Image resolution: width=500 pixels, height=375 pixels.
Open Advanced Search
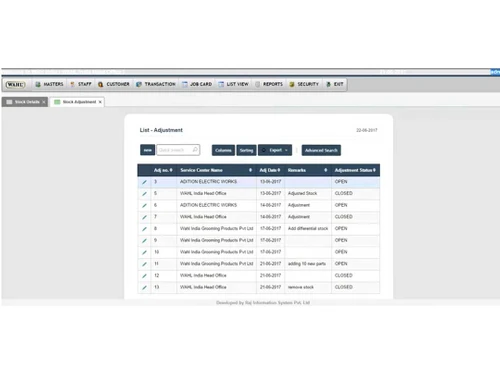[x=321, y=150]
